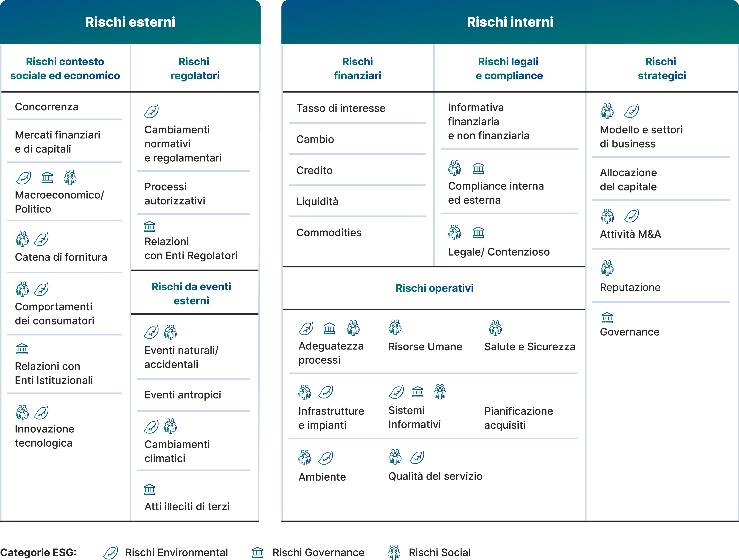This screenshot has width=739, height=560.
Task: Click the governance icon above Legale/ Contenzioso
Action: [478, 232]
